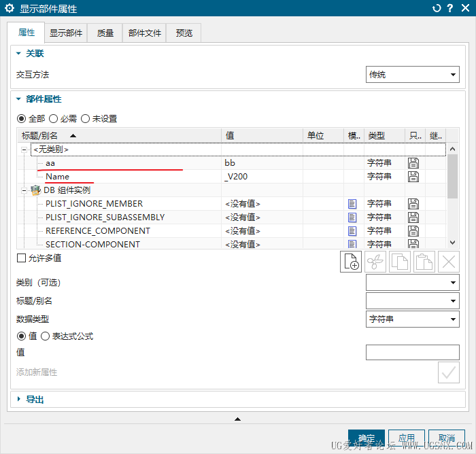Screen dimensions: 476x454
Task: Select the Name attribute row
Action: click(232, 177)
